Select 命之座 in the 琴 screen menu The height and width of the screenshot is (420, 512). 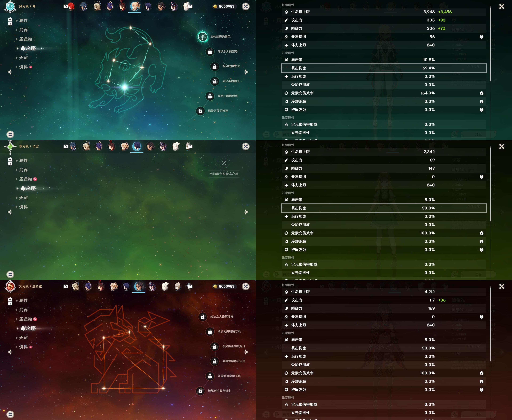tap(28, 48)
